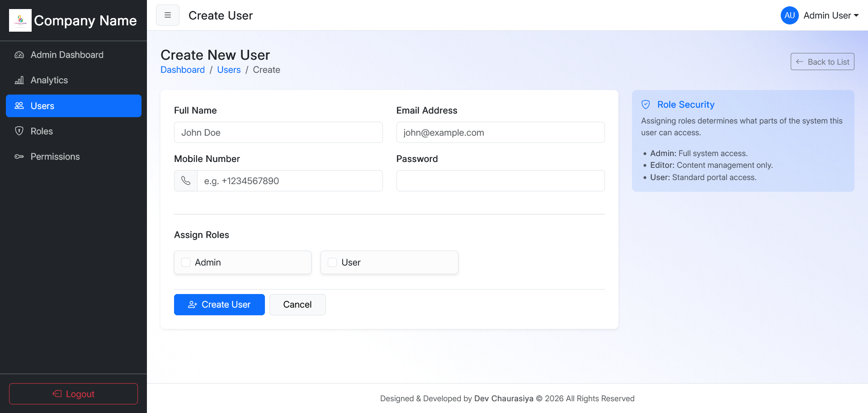Click the Admin Dashboard gauge icon
868x413 pixels.
click(x=19, y=55)
